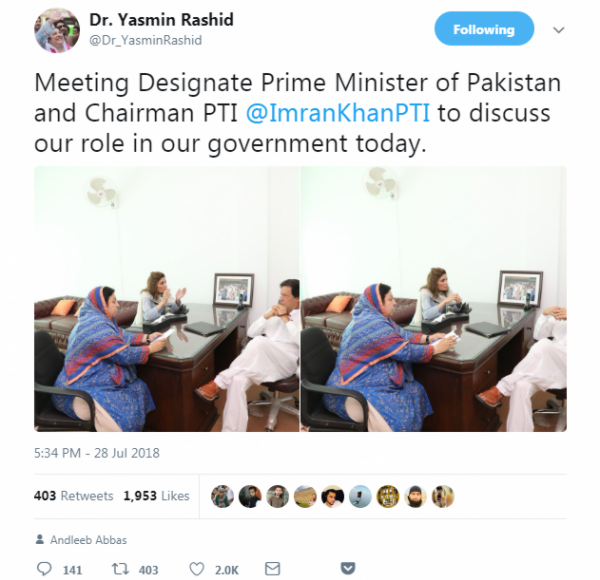Open the left tweet photo
Image resolution: width=600 pixels, height=580 pixels.
166,299
